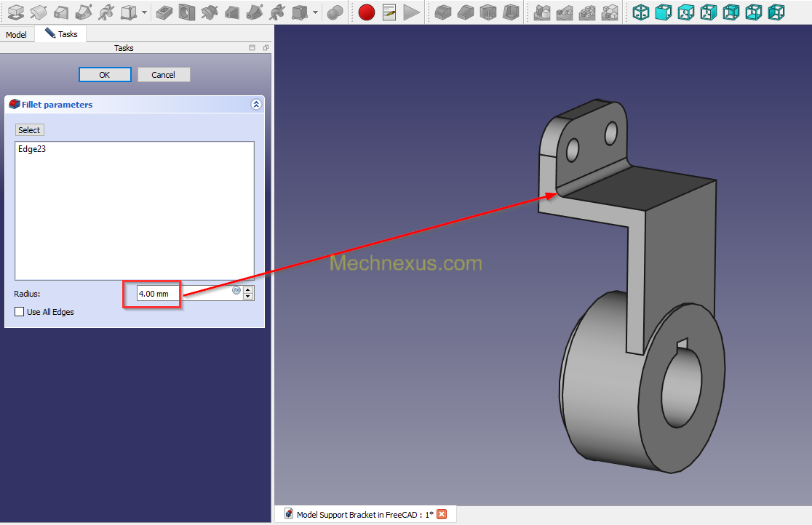Open the subtractive primitive dropdown arrow

315,12
